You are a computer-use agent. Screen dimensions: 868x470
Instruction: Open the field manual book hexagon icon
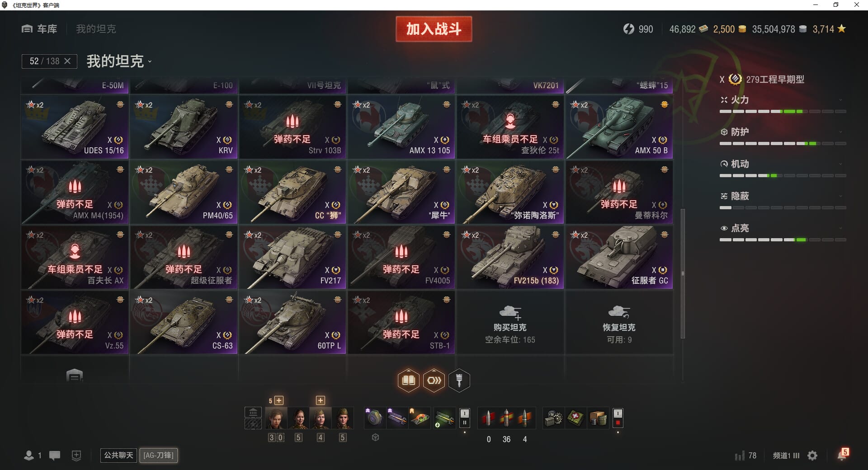pyautogui.click(x=408, y=381)
